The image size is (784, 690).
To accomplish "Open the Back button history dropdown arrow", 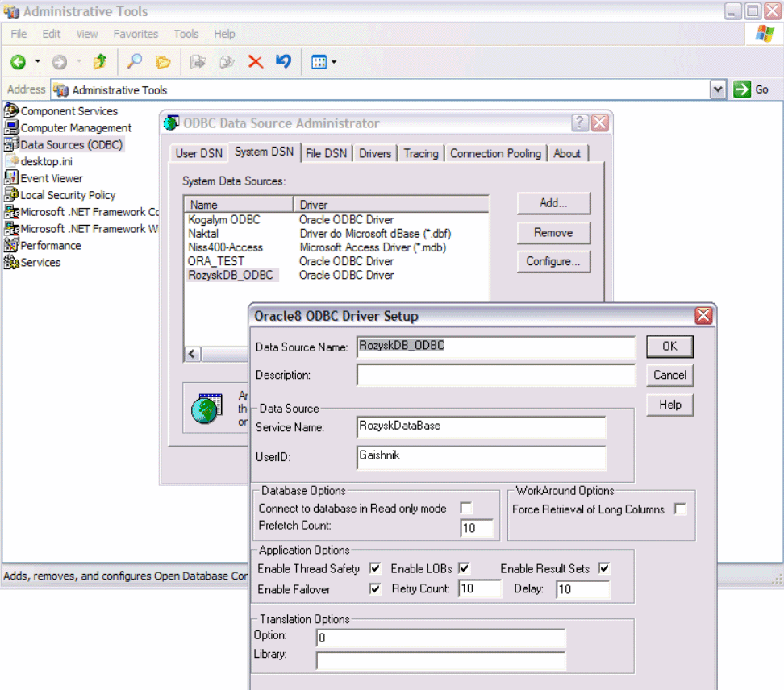I will (x=37, y=61).
